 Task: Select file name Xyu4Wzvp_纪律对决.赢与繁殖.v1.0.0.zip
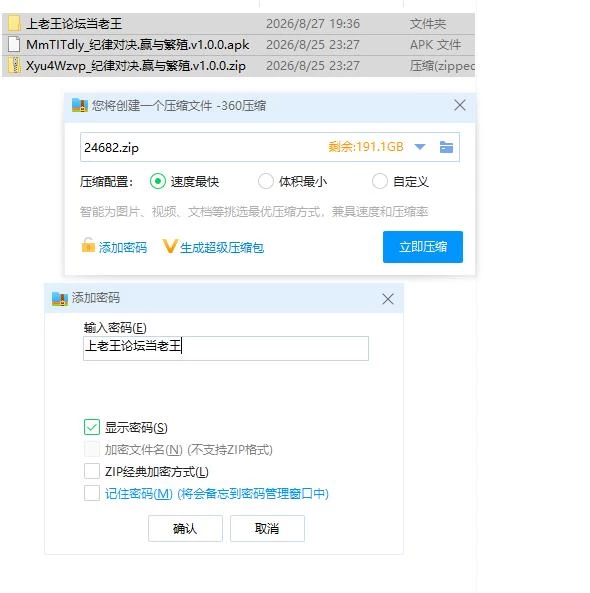pos(136,66)
